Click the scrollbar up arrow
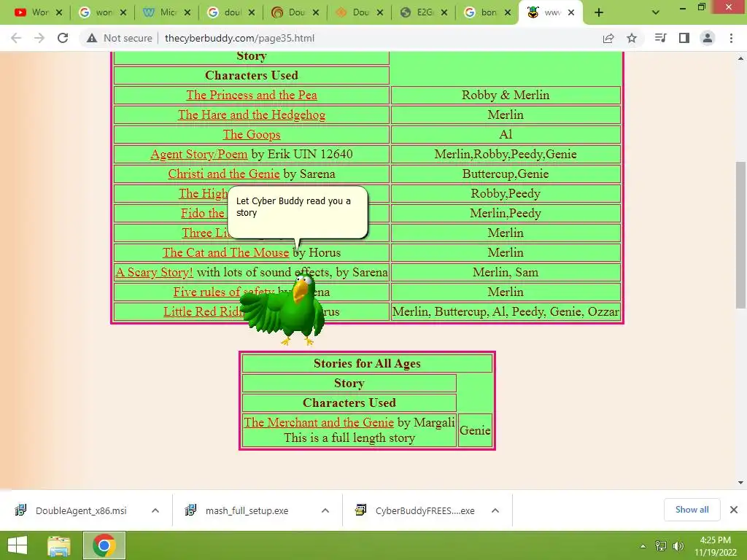This screenshot has height=560, width=747. coord(740,58)
